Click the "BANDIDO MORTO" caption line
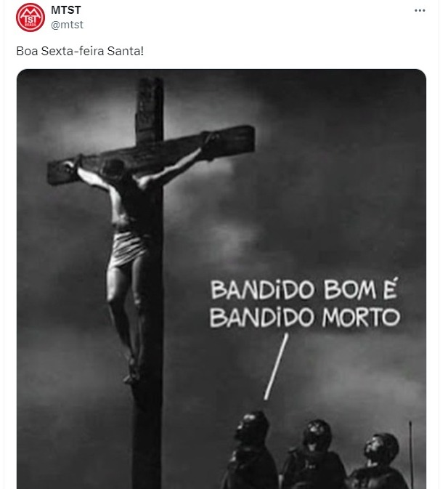Image resolution: width=448 pixels, height=489 pixels. (305, 318)
